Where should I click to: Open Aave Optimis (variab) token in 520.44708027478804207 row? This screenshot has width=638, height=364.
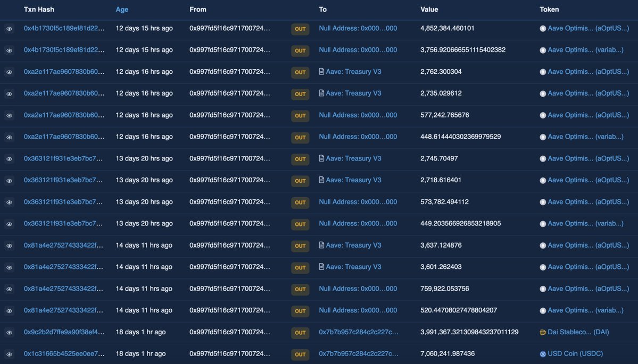tap(585, 310)
